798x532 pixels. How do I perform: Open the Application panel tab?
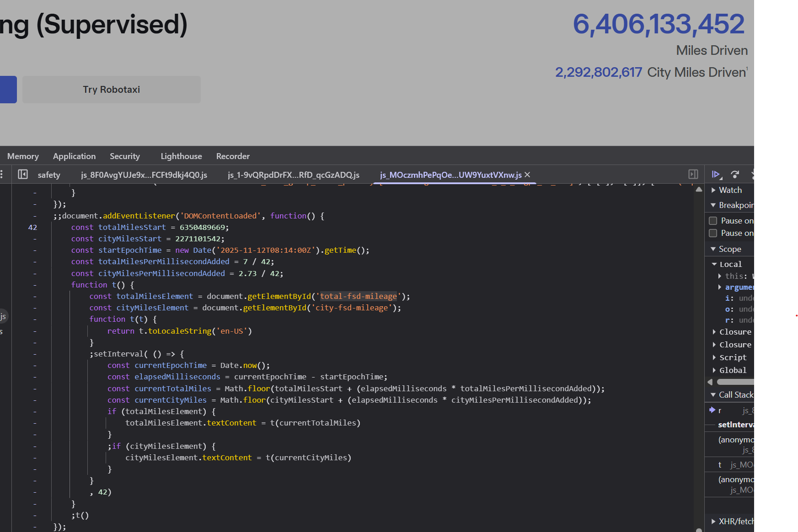tap(74, 156)
